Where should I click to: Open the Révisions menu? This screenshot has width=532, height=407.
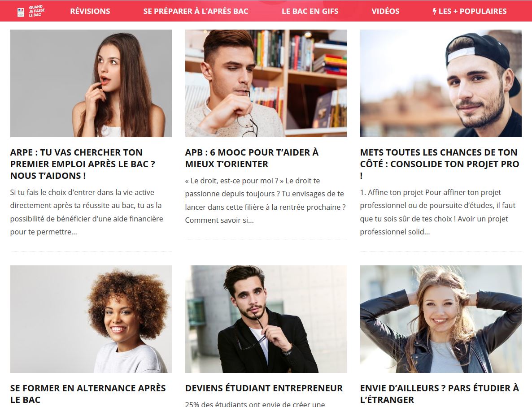90,11
